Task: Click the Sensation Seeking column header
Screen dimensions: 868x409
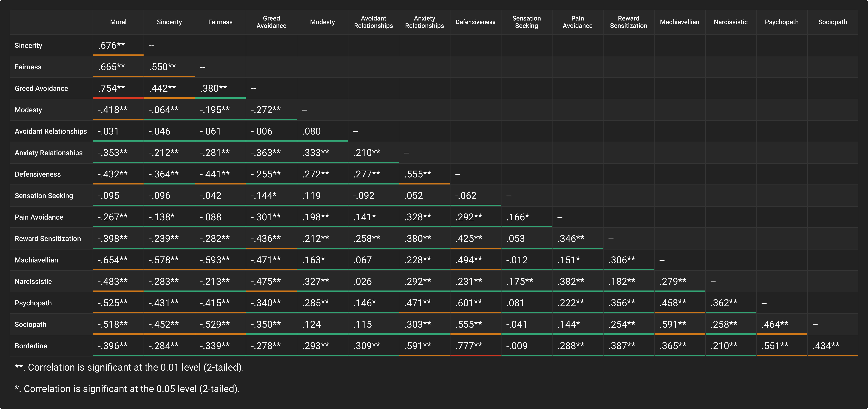Action: 527,22
